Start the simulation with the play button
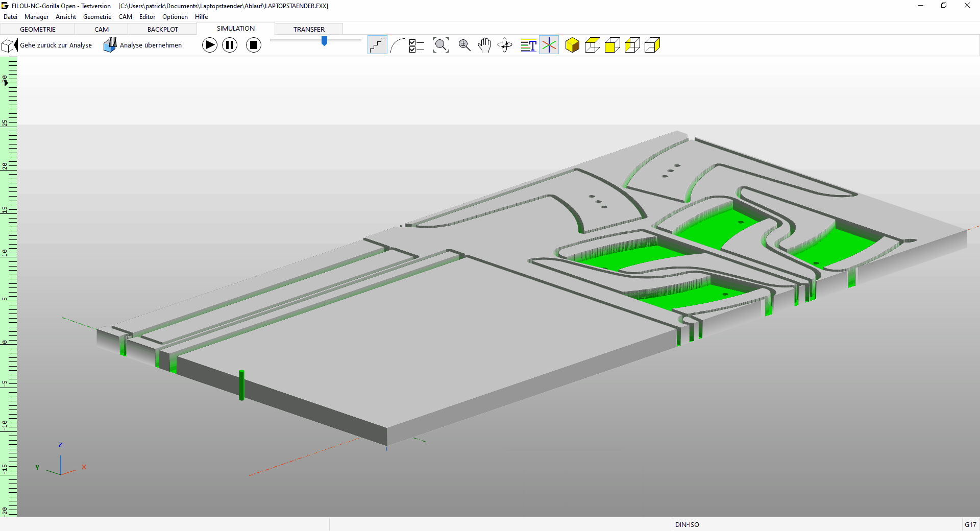980x531 pixels. 209,45
